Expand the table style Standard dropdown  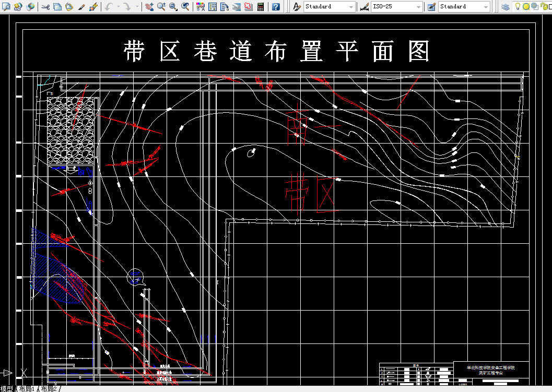(x=486, y=7)
